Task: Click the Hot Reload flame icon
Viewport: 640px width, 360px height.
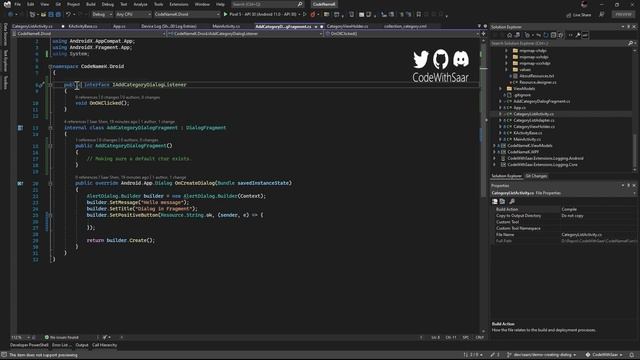Action: (x=313, y=14)
